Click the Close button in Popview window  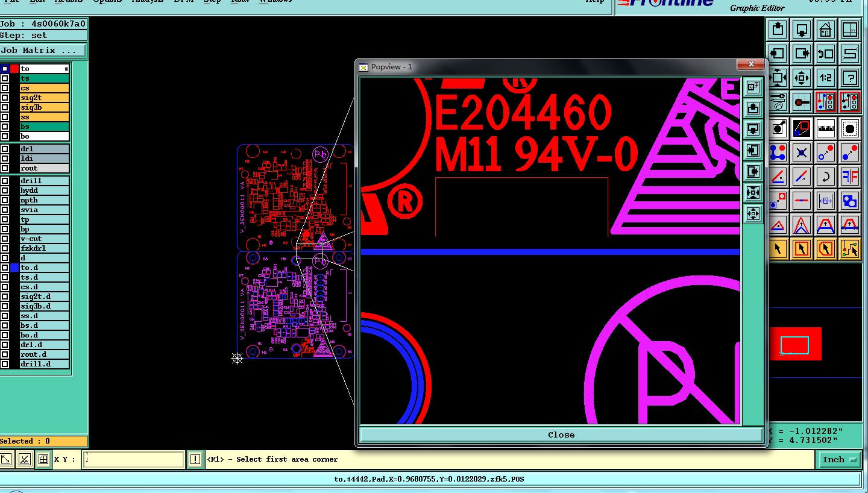pyautogui.click(x=561, y=435)
